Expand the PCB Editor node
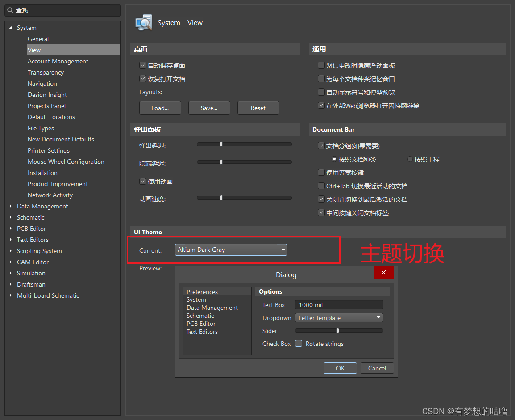Screen dimensions: 515x420 [11, 229]
